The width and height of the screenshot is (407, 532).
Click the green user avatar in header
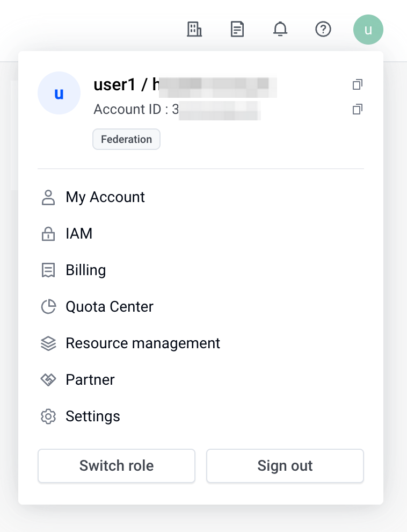(368, 30)
